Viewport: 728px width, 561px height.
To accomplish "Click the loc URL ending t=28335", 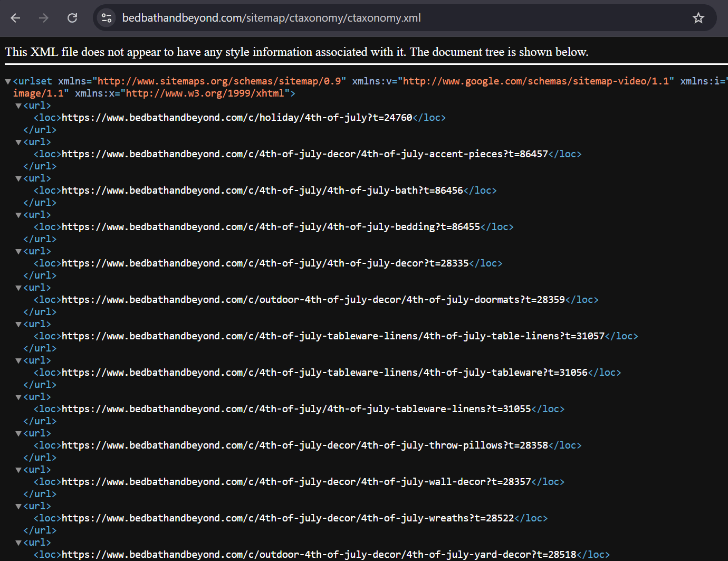I will pos(265,263).
